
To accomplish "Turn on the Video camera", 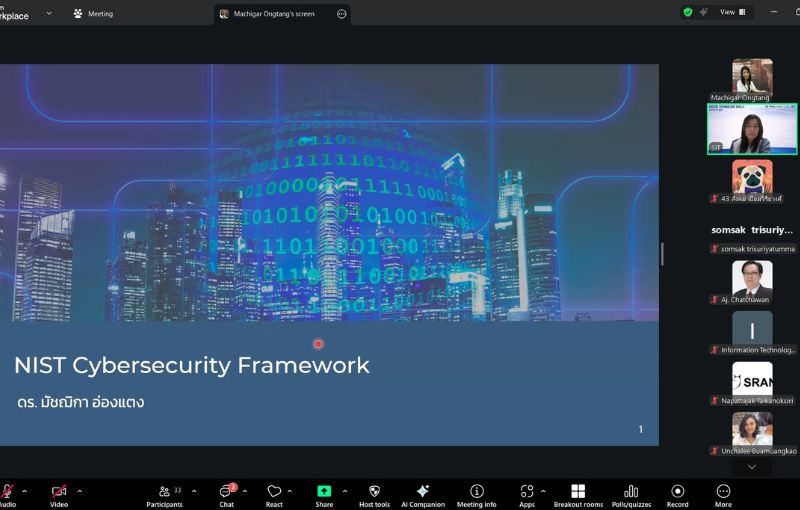I will tap(59, 492).
